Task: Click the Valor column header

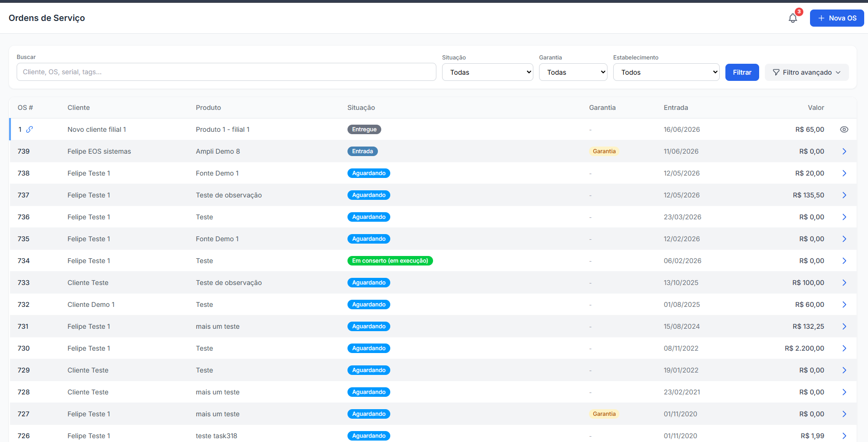Action: pos(816,108)
